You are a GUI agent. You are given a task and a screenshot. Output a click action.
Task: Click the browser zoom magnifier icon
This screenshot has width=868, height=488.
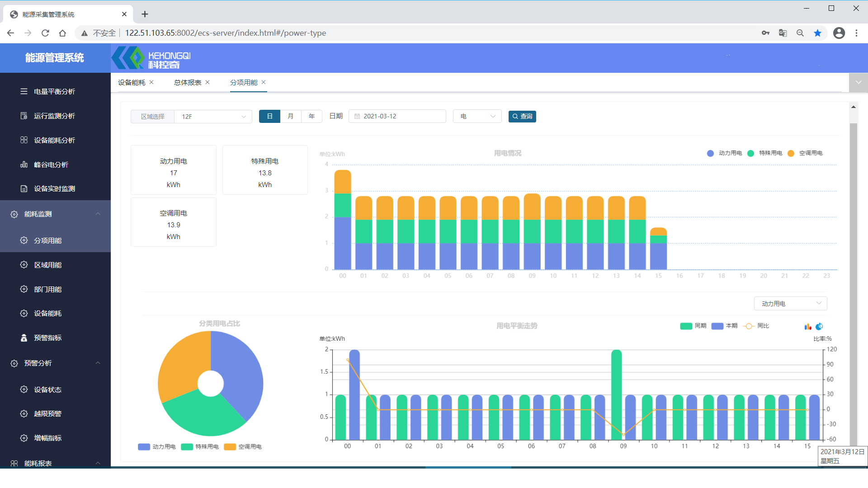click(x=800, y=33)
